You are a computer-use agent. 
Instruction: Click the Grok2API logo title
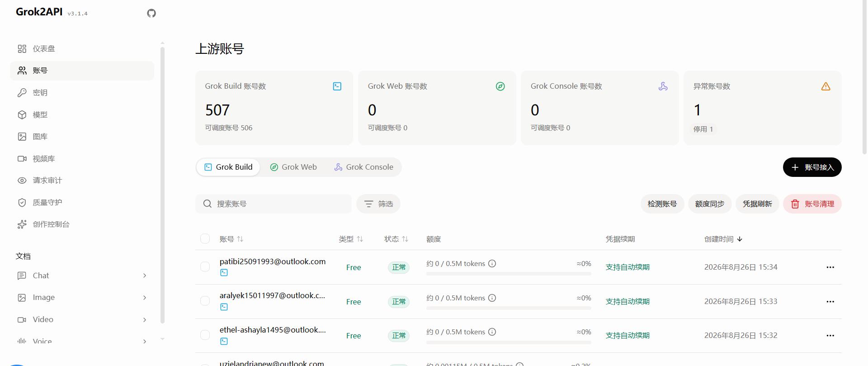coord(39,12)
